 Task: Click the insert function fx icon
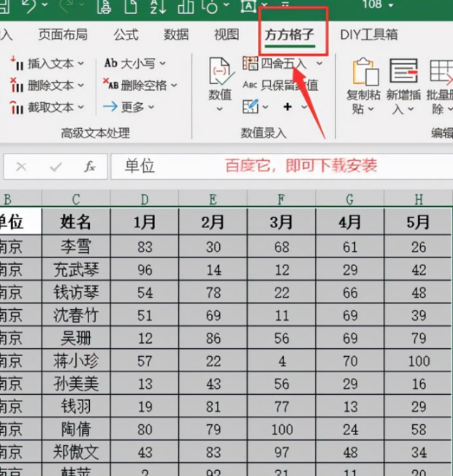(x=90, y=167)
